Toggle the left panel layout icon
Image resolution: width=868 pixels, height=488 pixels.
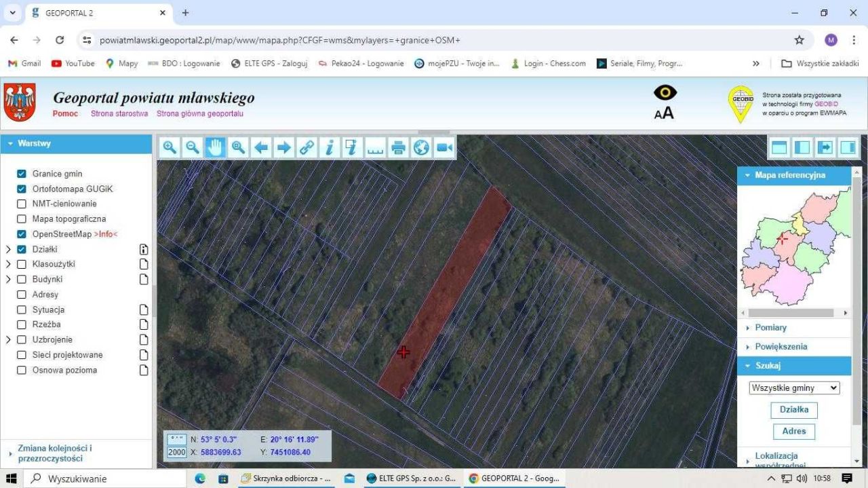pyautogui.click(x=802, y=147)
